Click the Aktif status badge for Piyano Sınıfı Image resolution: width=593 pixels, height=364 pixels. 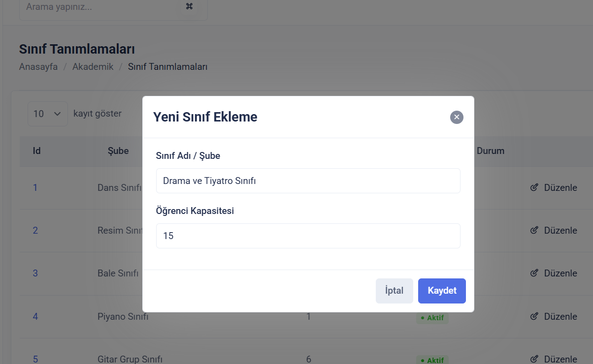pyautogui.click(x=432, y=318)
